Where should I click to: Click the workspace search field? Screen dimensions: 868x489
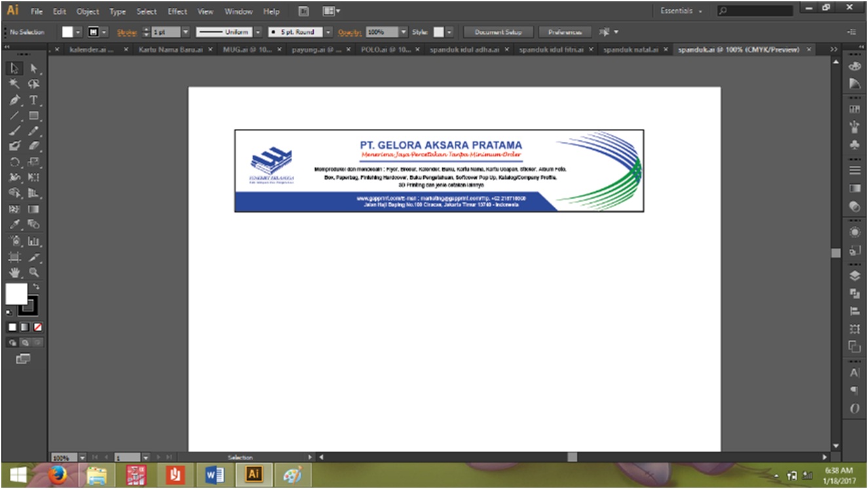757,11
